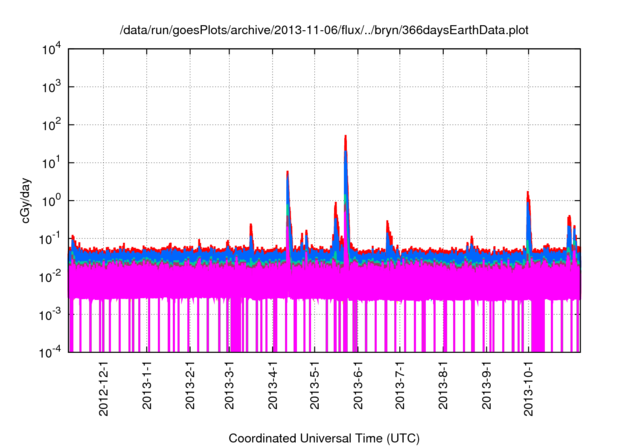Click the 10^4 y-axis tick label

pyautogui.click(x=51, y=49)
